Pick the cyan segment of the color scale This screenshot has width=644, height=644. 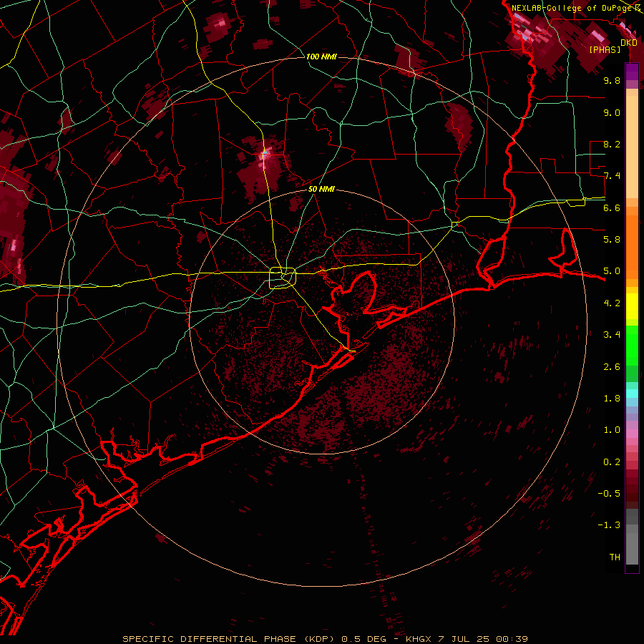(632, 394)
